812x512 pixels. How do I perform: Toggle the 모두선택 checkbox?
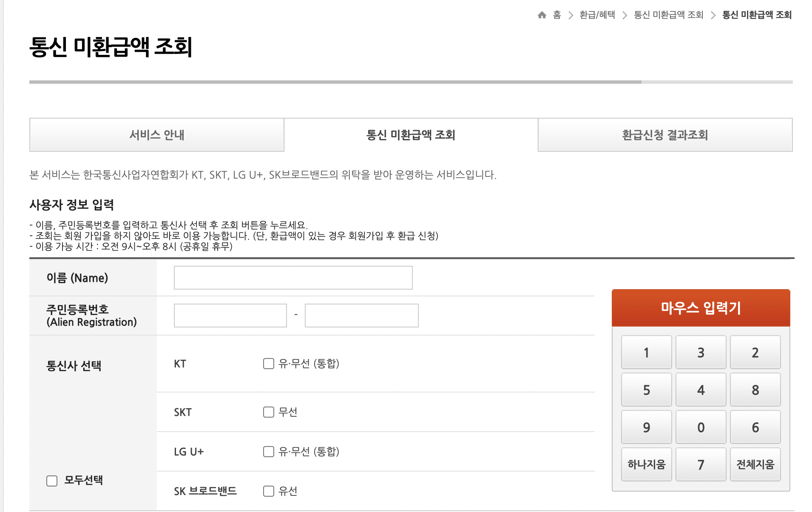pos(52,481)
